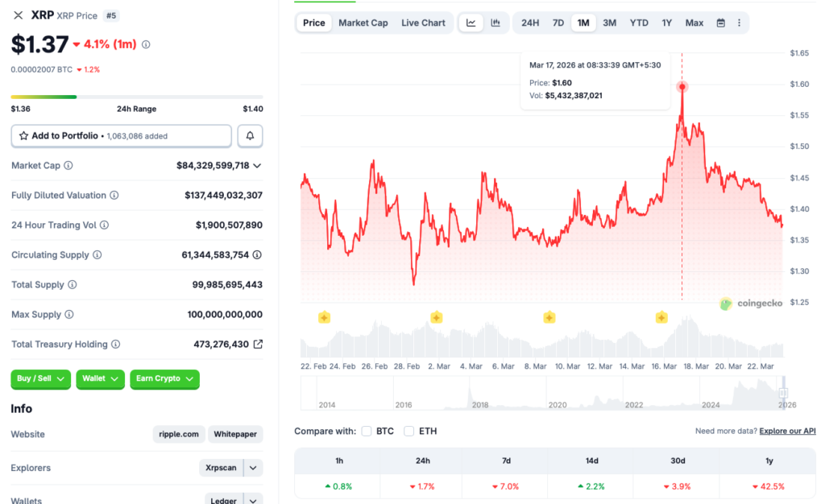Open the XRP Whitepaper link
825x504 pixels.
235,434
